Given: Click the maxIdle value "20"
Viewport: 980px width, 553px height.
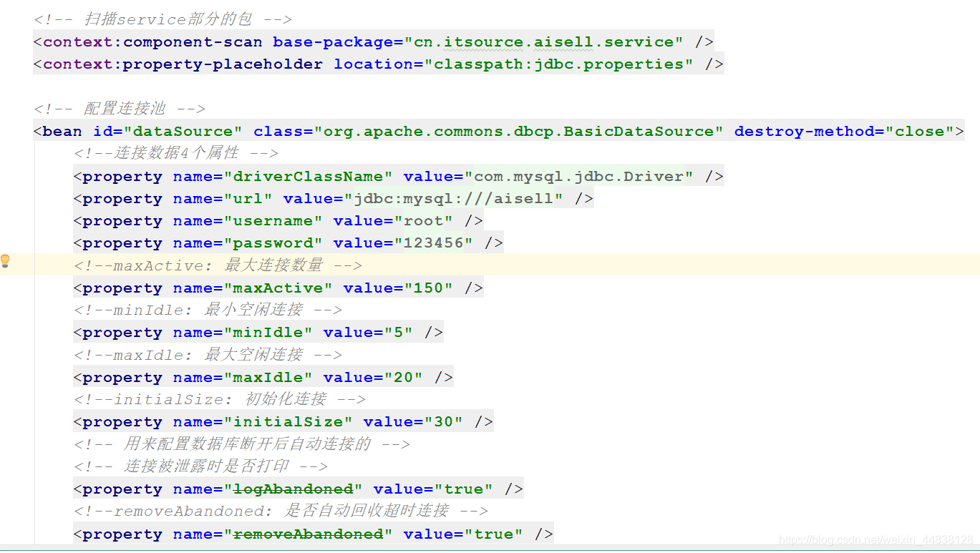Looking at the screenshot, I should pyautogui.click(x=404, y=378).
